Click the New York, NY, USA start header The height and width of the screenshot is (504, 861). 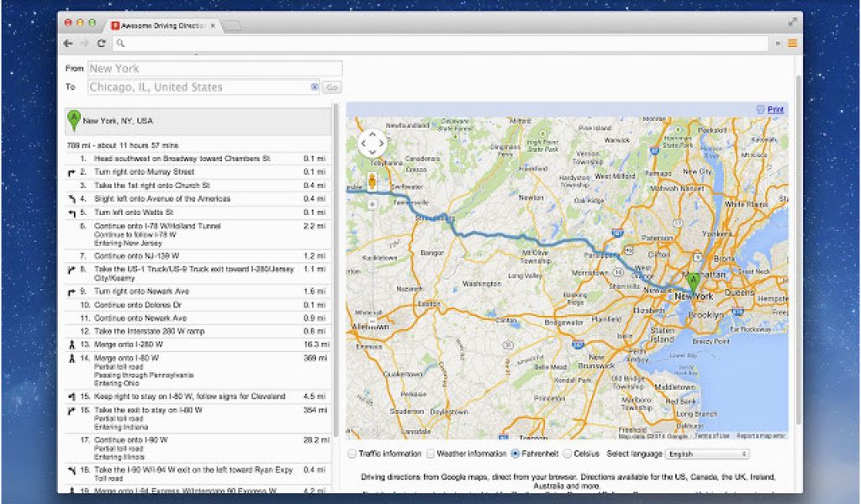(x=198, y=121)
